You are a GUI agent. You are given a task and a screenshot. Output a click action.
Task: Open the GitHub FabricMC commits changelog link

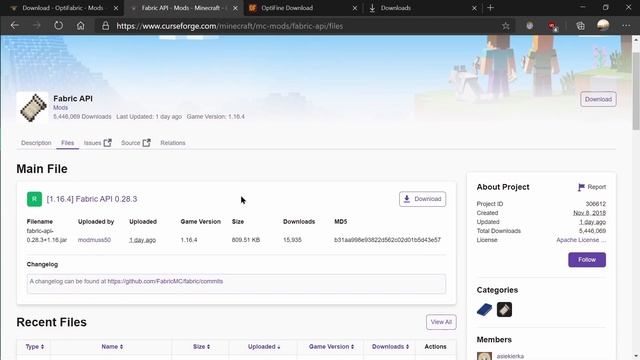click(165, 281)
